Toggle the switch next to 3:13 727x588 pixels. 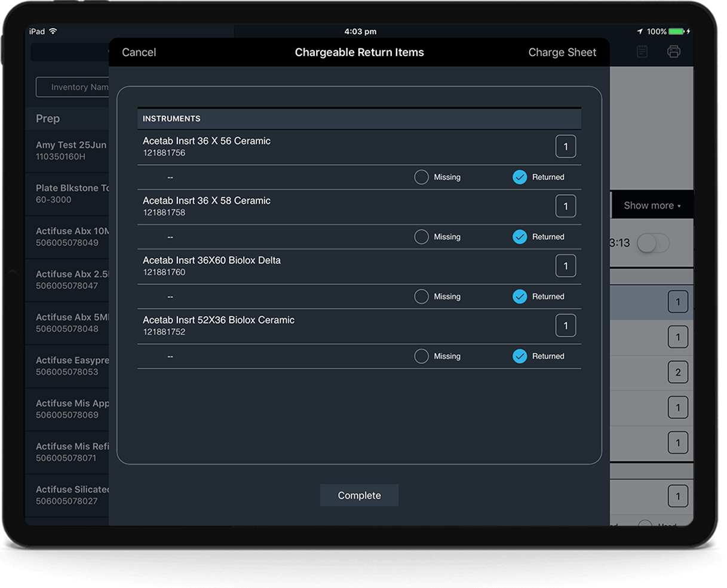coord(652,243)
